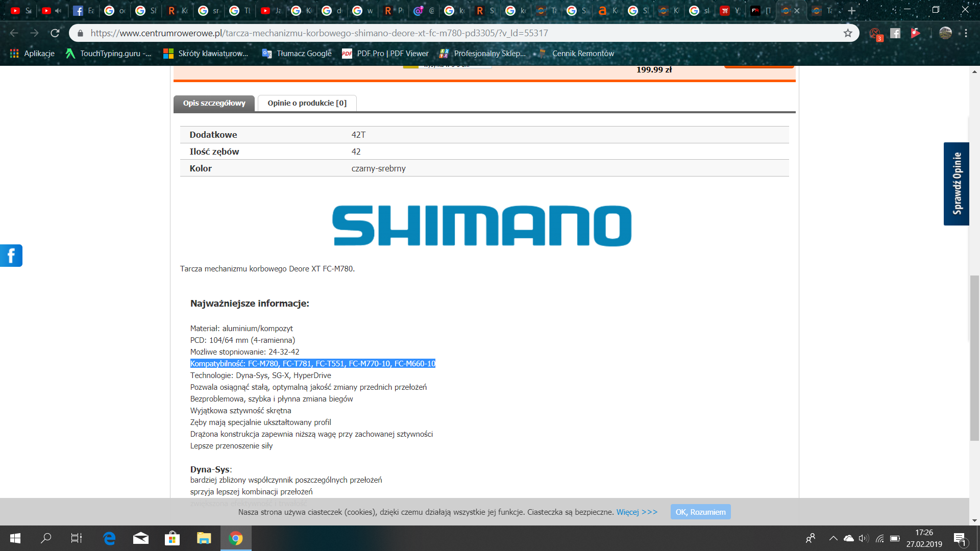Open the People tray icon

point(810,538)
